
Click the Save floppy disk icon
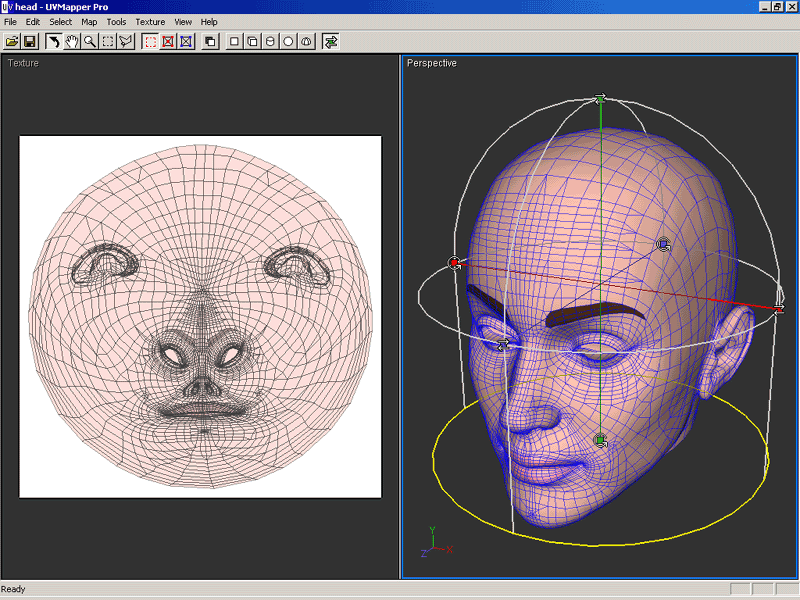(30, 41)
